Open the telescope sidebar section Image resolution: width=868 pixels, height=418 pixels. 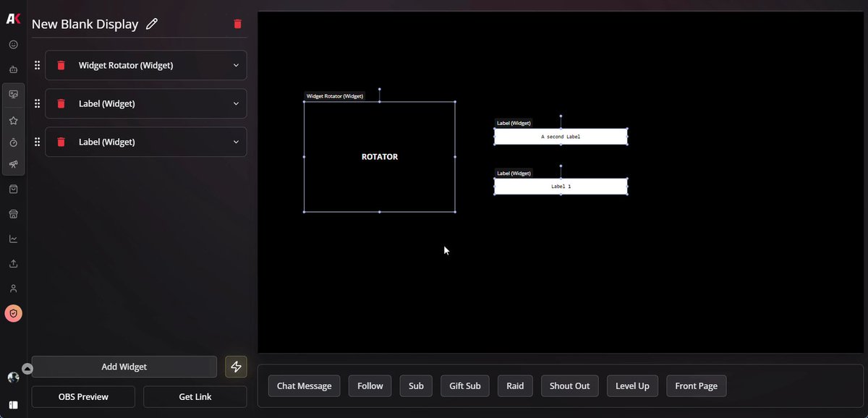[13, 164]
